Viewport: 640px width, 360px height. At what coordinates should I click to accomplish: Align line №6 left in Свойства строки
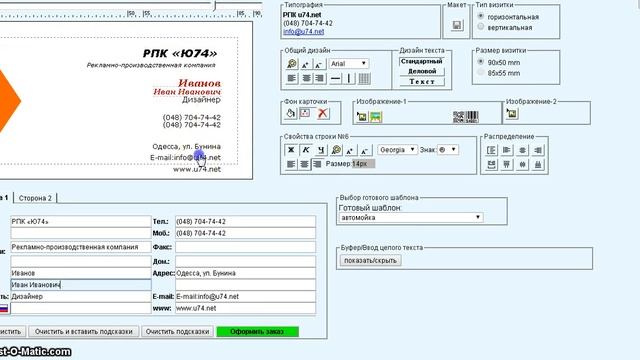click(291, 164)
